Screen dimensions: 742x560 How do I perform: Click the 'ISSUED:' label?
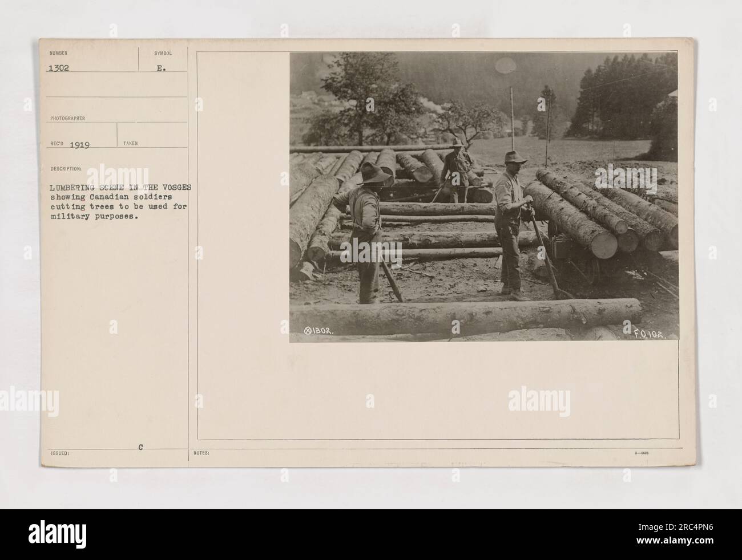pyautogui.click(x=59, y=453)
